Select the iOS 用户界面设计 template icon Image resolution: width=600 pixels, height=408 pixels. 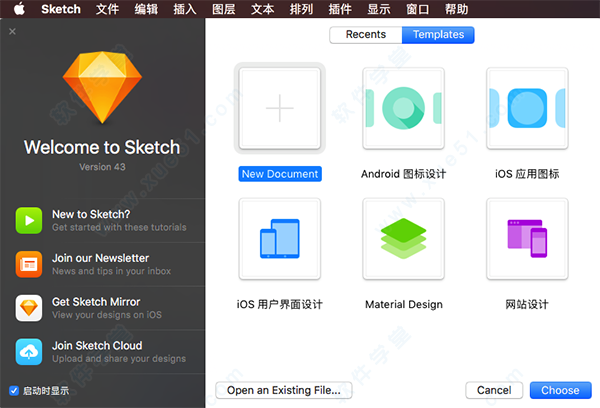[x=280, y=239]
